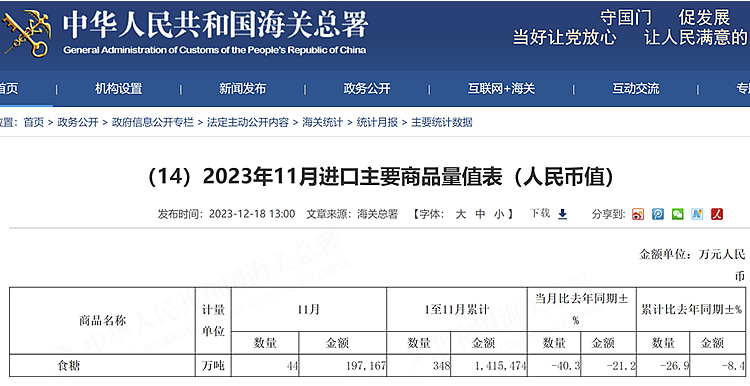
Task: Go to 海关统计 in breadcrumb
Action: pos(322,122)
